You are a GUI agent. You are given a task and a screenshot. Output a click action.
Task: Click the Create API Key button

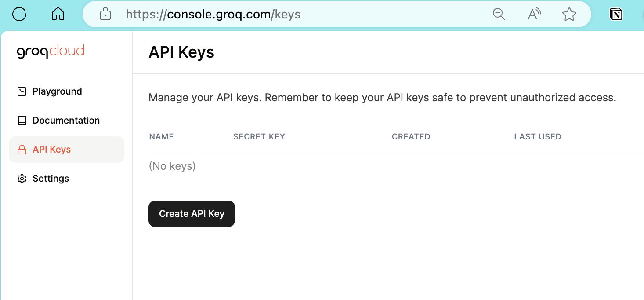point(192,214)
